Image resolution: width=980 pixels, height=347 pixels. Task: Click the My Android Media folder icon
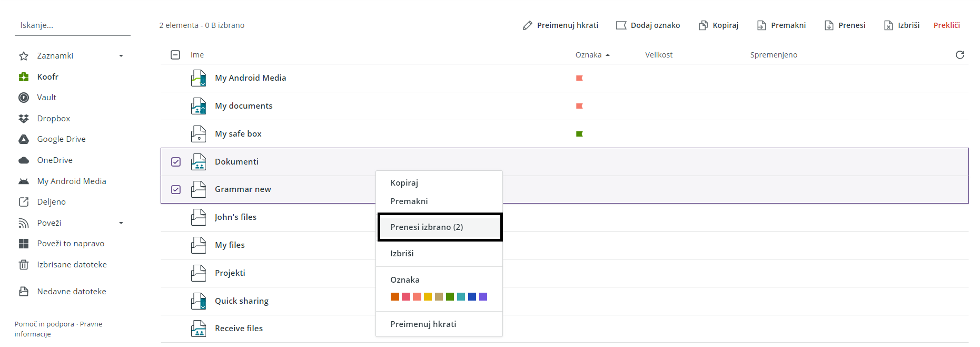click(x=199, y=78)
